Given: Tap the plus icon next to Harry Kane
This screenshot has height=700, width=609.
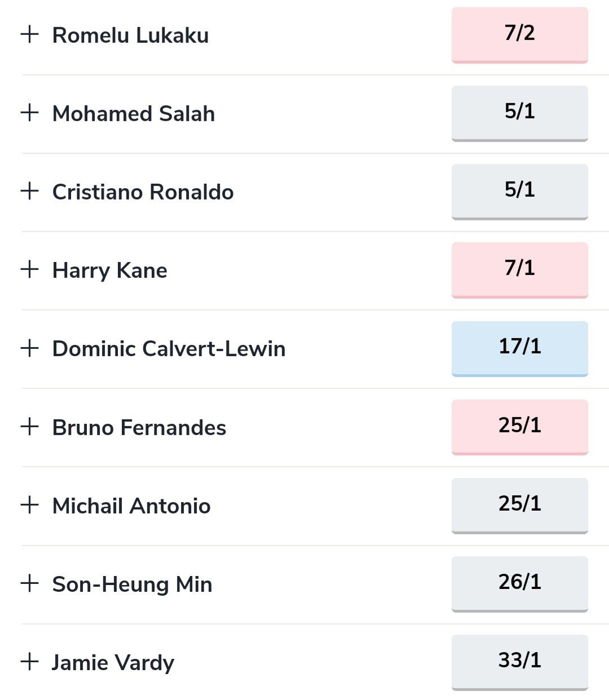Looking at the screenshot, I should [29, 269].
